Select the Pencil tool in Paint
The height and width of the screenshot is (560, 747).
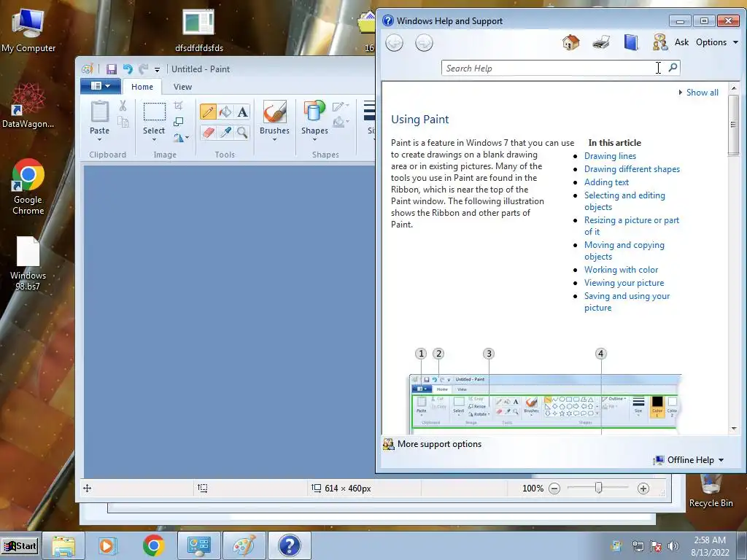click(208, 112)
